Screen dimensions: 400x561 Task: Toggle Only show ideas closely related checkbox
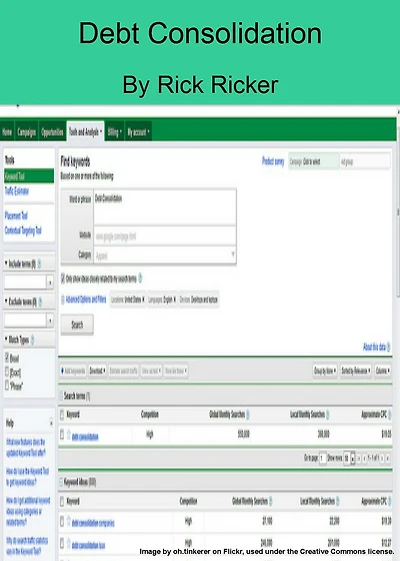pyautogui.click(x=63, y=278)
